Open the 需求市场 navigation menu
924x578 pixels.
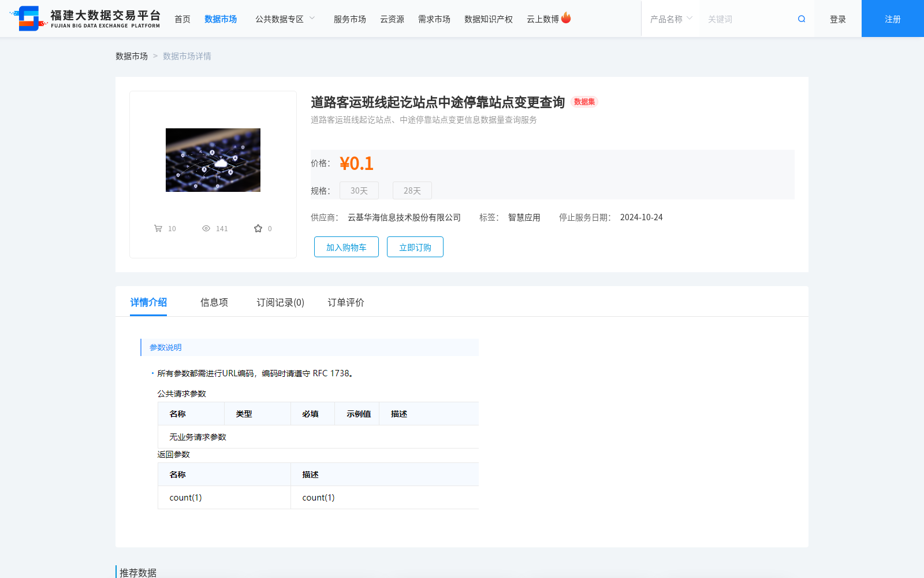(x=434, y=18)
